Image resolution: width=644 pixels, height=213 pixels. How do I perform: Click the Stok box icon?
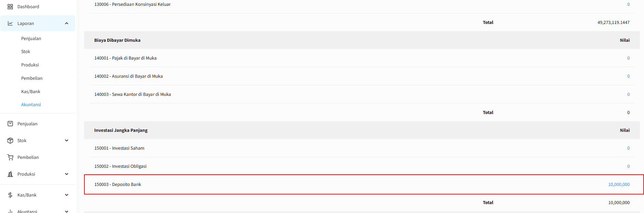[x=10, y=140]
